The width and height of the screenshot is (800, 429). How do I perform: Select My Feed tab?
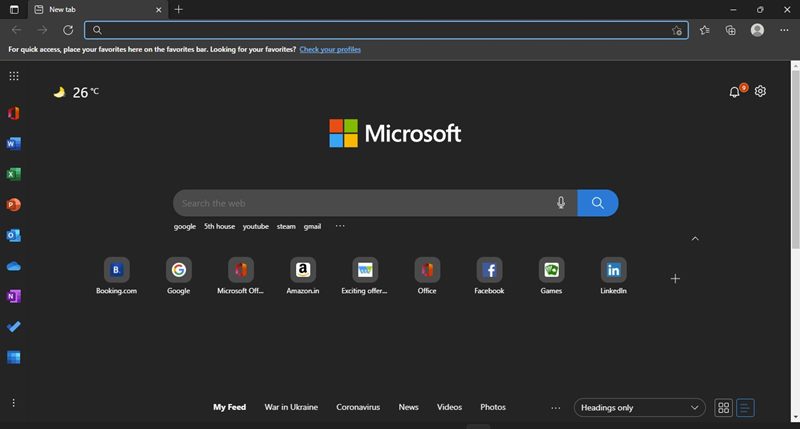pyautogui.click(x=230, y=407)
